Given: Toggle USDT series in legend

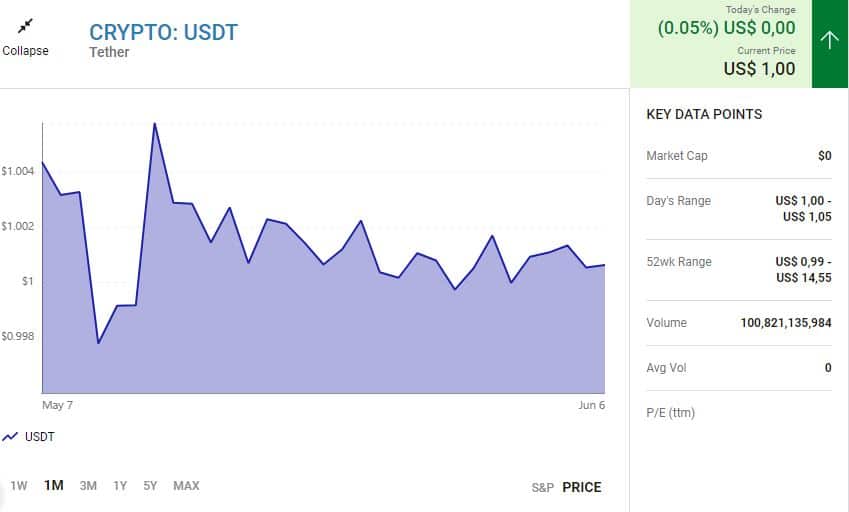Looking at the screenshot, I should 39,437.
